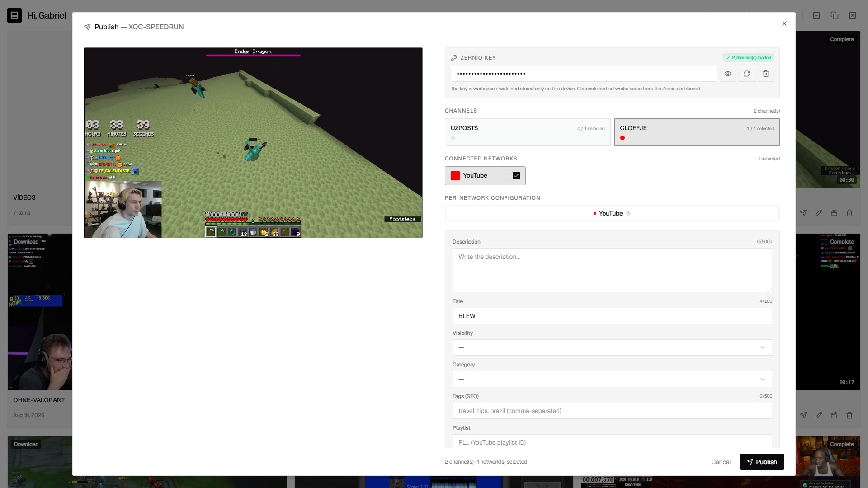Close the Publish dialog with the X

pyautogui.click(x=784, y=23)
